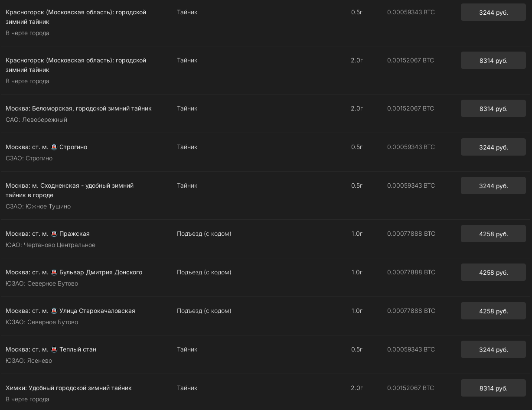This screenshot has height=410, width=532.
Task: Open the м. Сходненская listing title
Action: click(x=69, y=190)
